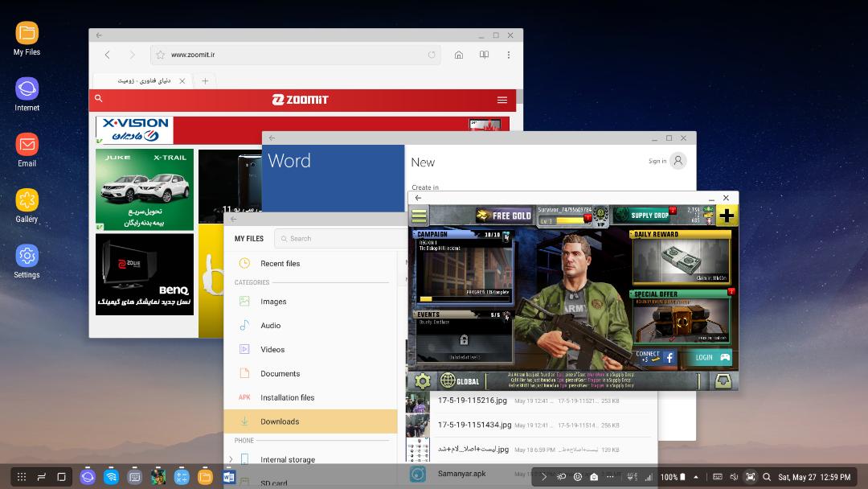Click browser forward arrow navigation button
The image size is (868, 489).
133,55
